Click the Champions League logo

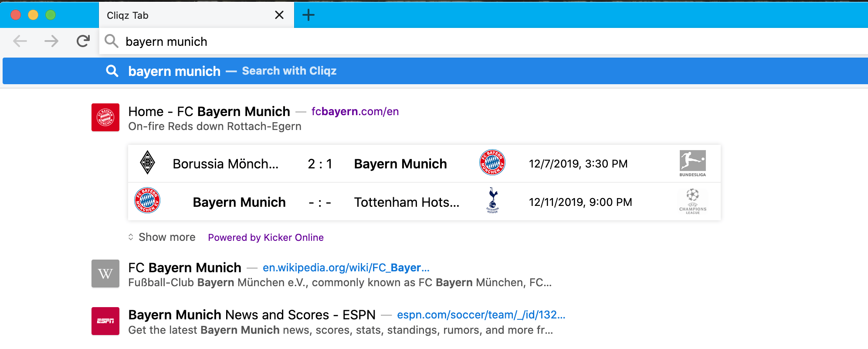click(x=692, y=202)
